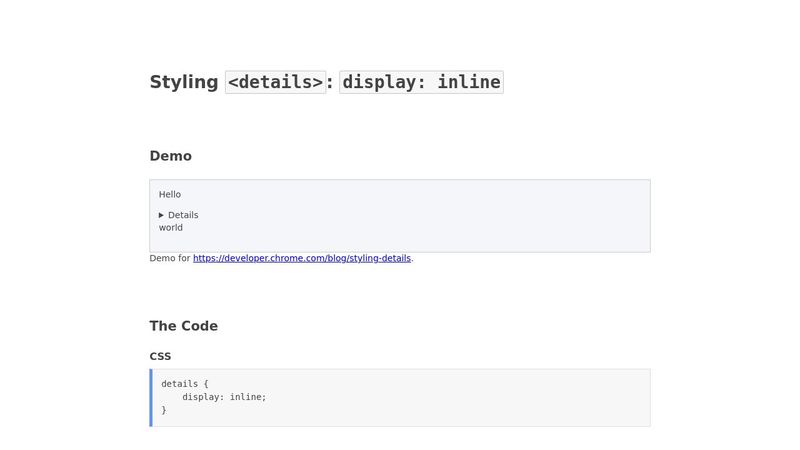Click the closing brace in CSS snippet
The image size is (800, 450).
pyautogui.click(x=164, y=410)
